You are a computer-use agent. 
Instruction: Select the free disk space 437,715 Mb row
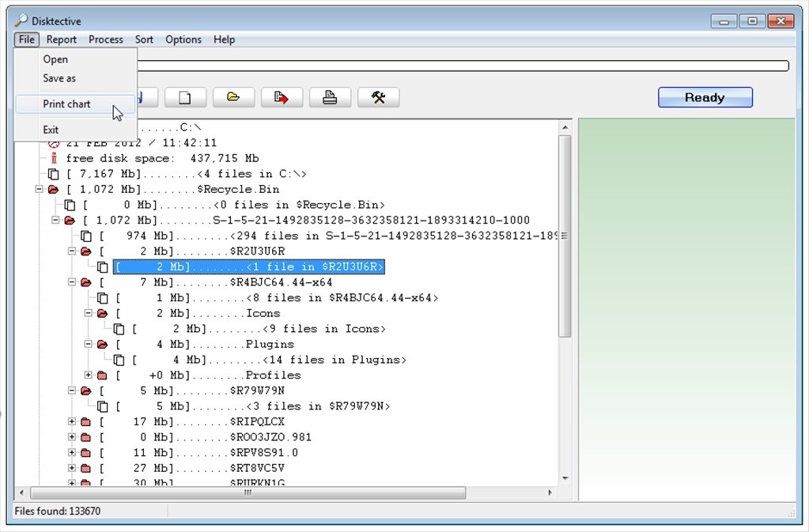(162, 158)
